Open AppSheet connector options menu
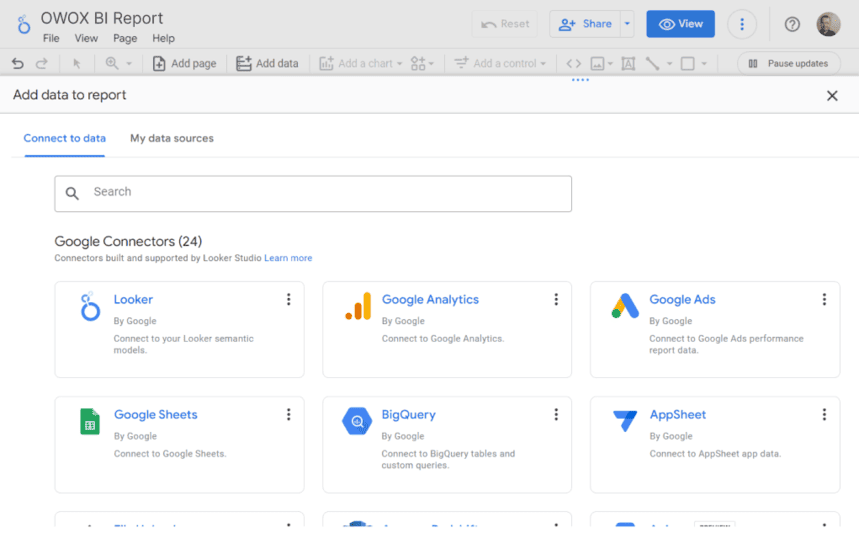 coord(824,415)
